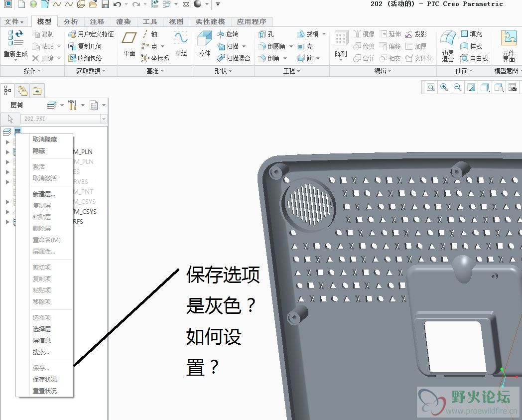Switch to the Tools (工具) tab
Viewport: 522px width, 420px height.
coord(150,21)
